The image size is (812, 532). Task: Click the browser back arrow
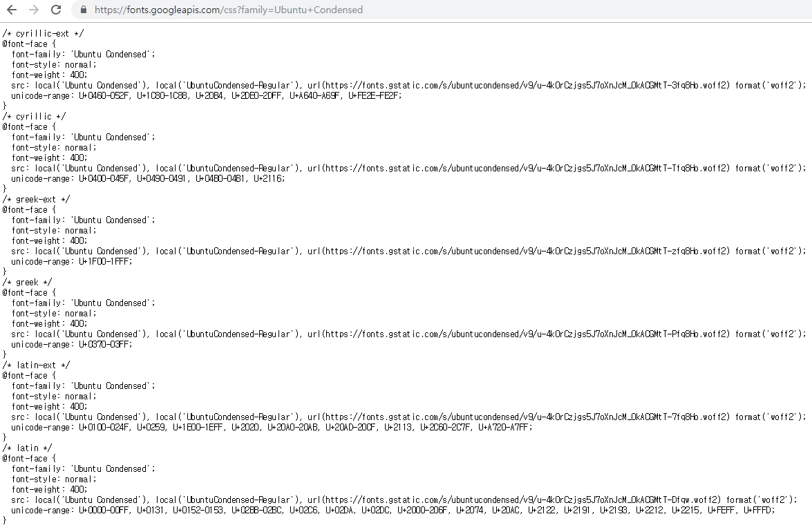coord(11,10)
